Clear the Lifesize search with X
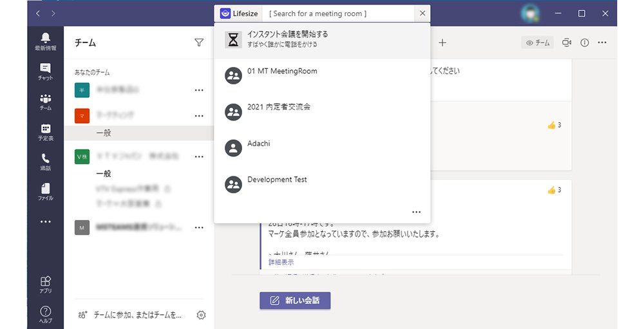This screenshot has width=644, height=329. click(x=422, y=13)
